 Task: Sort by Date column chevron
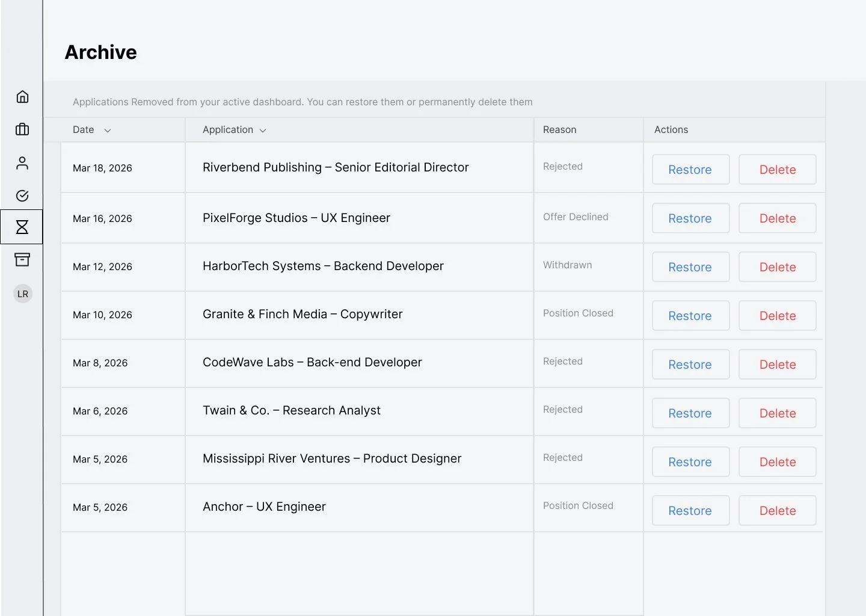coord(108,131)
